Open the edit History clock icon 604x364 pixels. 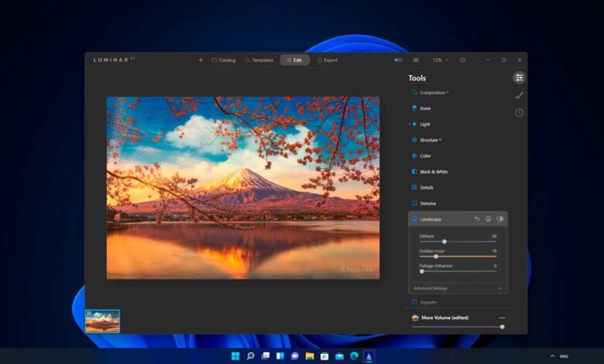[519, 113]
